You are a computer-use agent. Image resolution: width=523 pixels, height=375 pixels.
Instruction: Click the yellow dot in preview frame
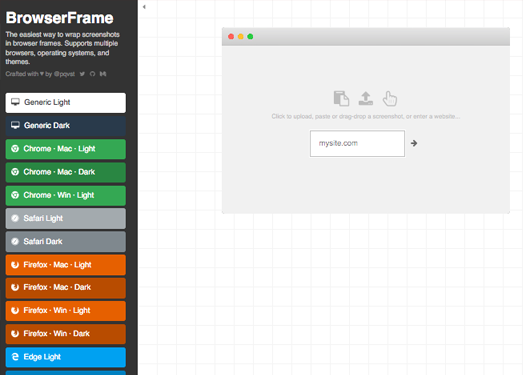tap(240, 36)
